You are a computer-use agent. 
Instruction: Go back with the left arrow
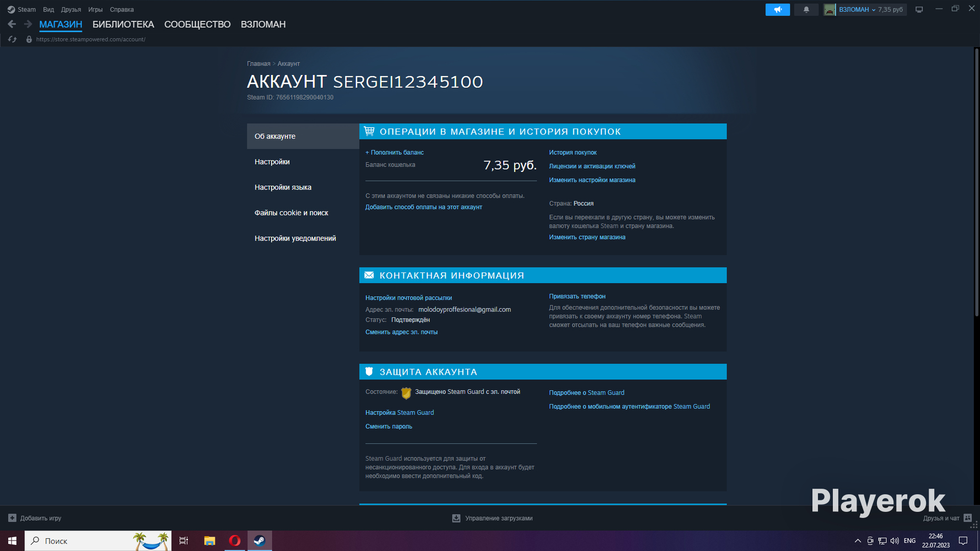pos(12,24)
